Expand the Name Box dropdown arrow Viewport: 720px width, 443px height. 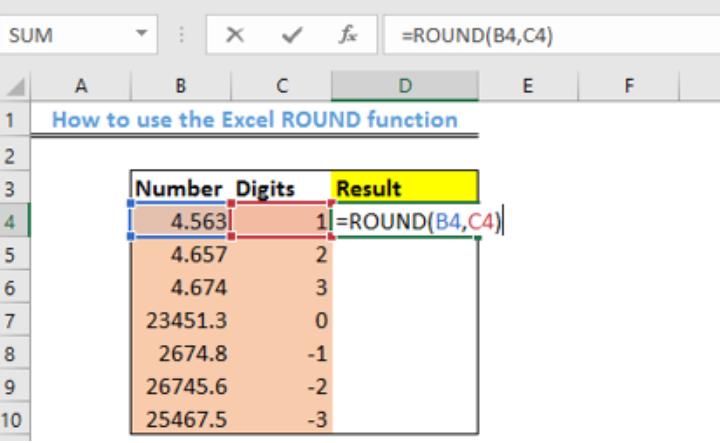pyautogui.click(x=142, y=34)
